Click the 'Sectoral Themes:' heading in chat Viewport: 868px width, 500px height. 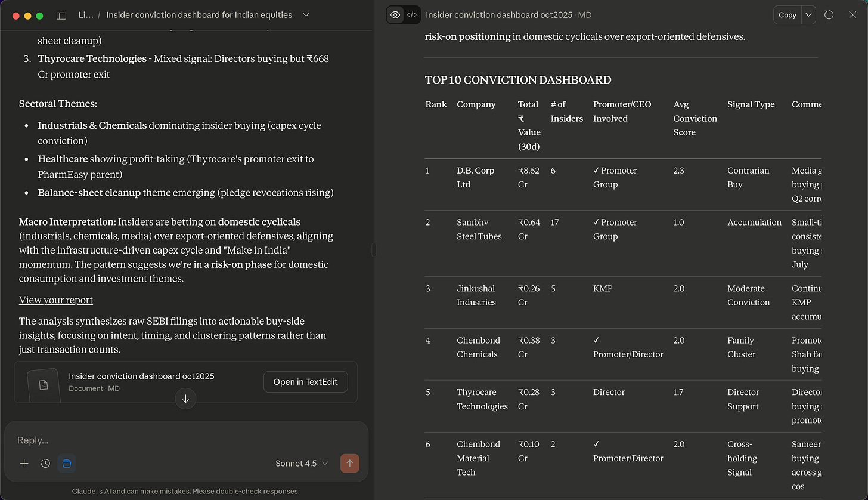click(x=58, y=104)
